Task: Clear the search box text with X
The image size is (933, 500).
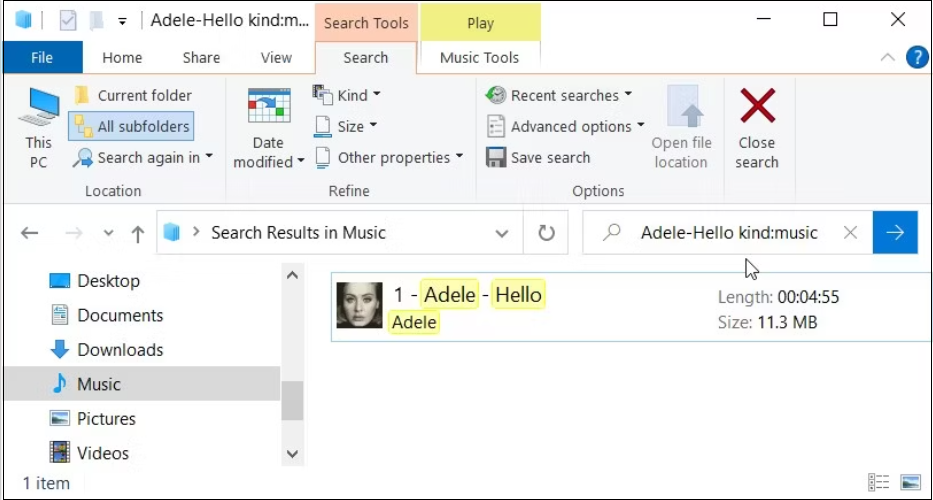Action: (851, 233)
